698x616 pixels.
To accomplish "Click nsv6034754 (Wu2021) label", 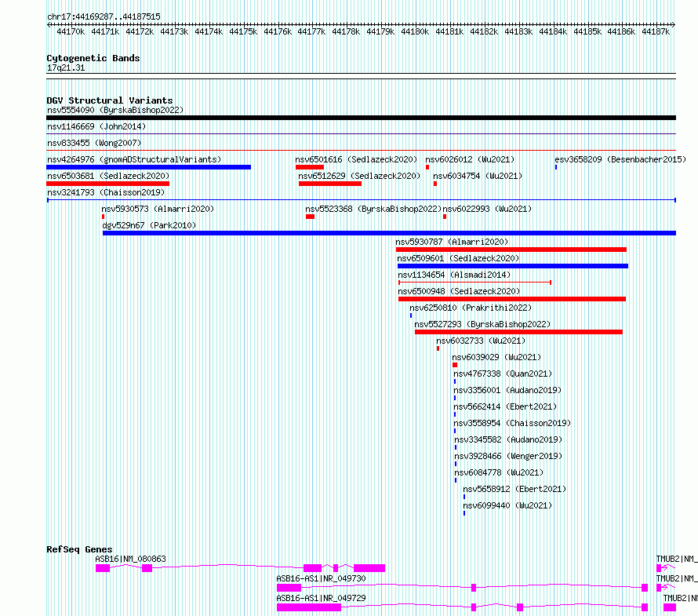I will click(x=478, y=176).
